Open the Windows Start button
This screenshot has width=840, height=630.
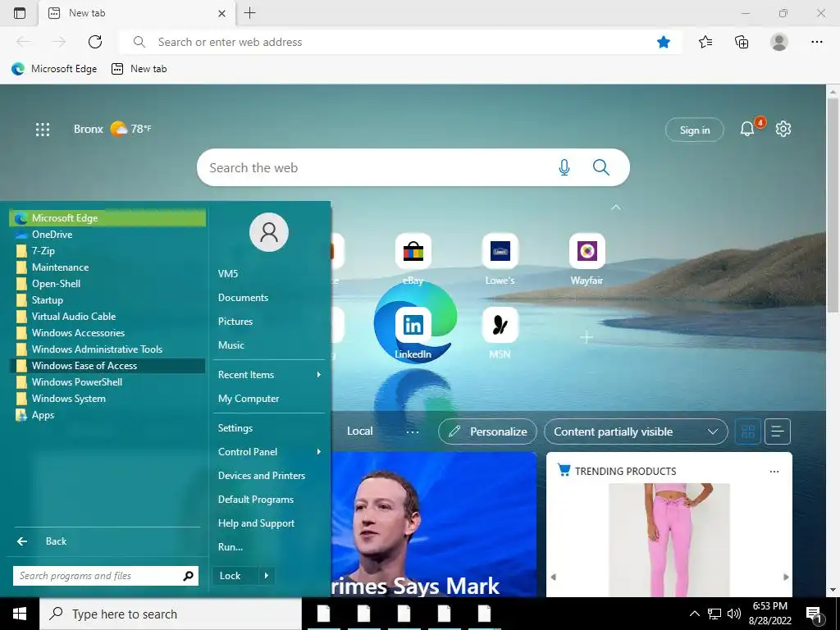point(20,614)
